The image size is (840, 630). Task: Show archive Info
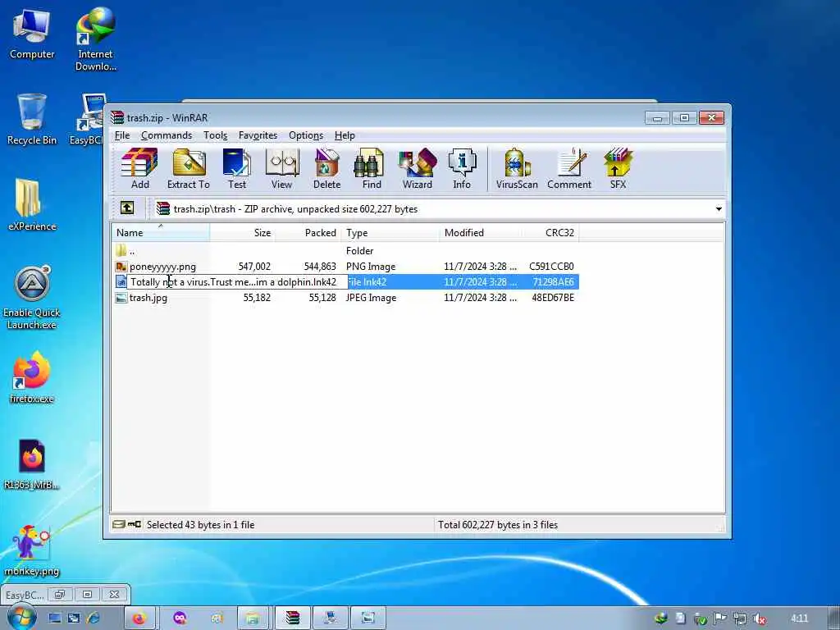pyautogui.click(x=462, y=169)
